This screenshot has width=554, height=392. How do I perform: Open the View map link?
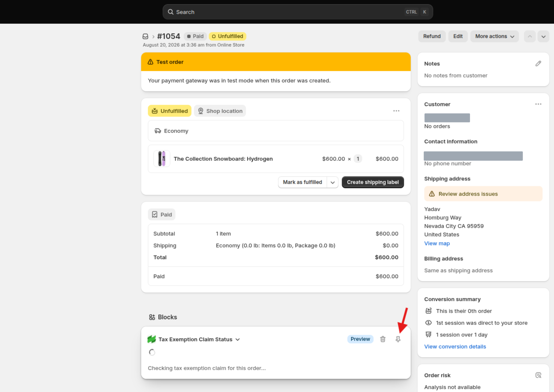(x=437, y=243)
